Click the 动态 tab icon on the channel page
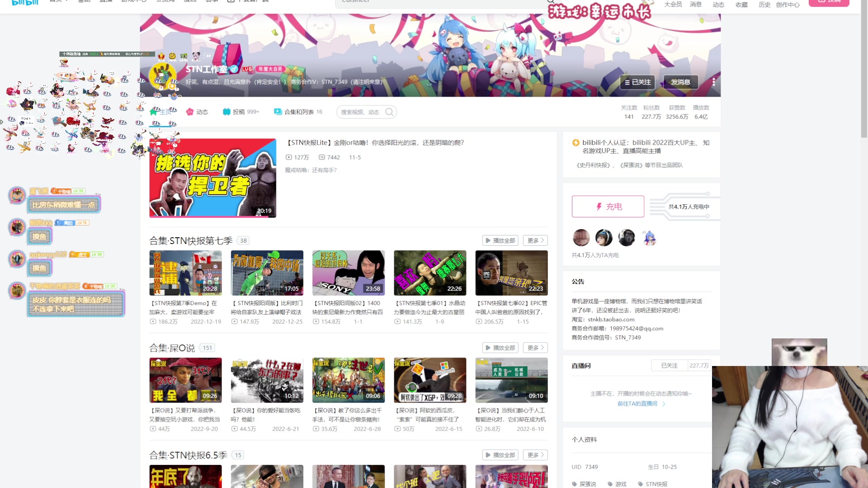 [x=190, y=112]
